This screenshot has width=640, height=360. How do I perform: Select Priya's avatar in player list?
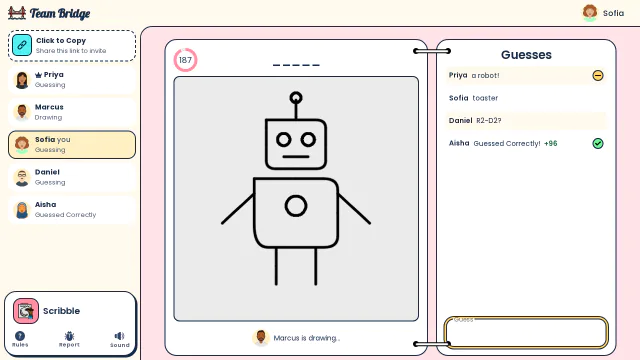pyautogui.click(x=22, y=80)
